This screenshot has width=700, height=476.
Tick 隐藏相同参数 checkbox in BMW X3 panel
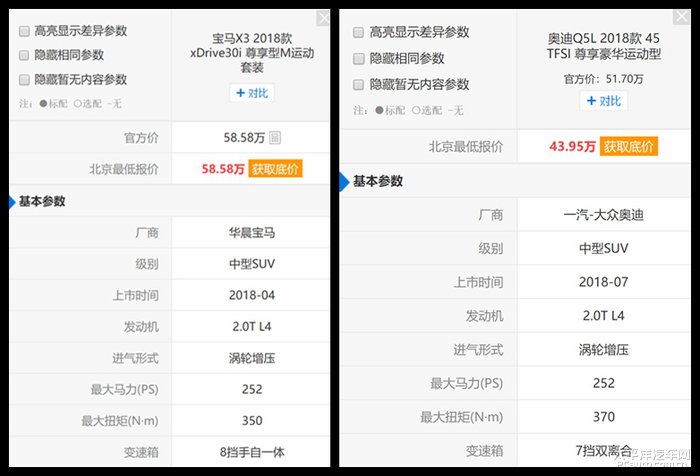click(x=24, y=55)
